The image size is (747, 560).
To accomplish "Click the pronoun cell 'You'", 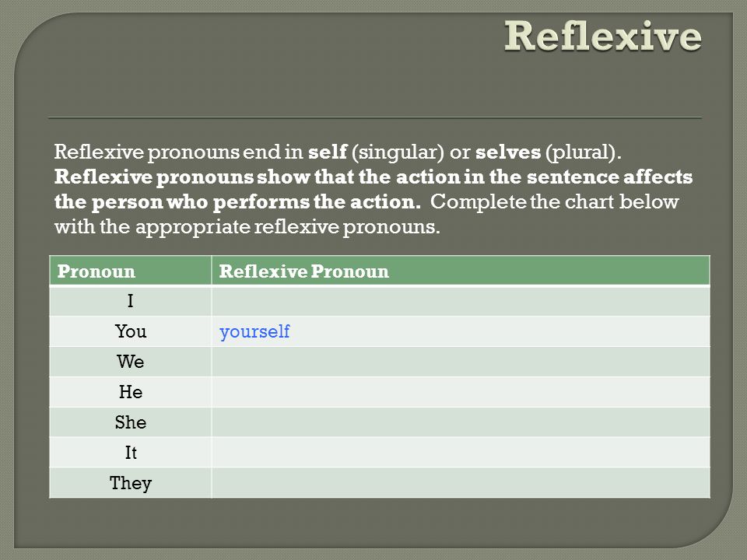I will point(130,331).
